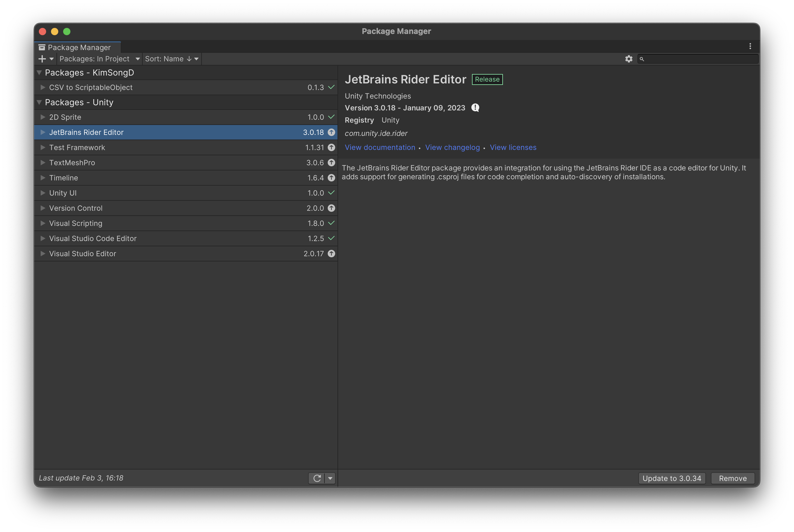Open the View changelog link
This screenshot has height=532, width=794.
(x=452, y=148)
